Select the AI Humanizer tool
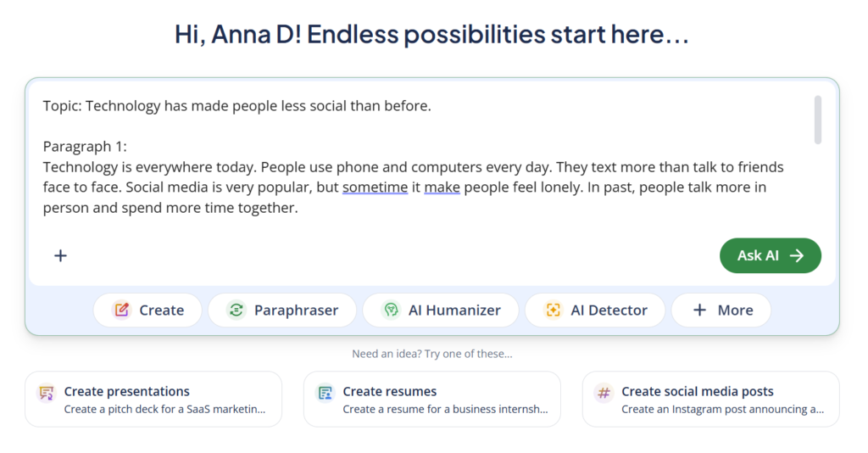Screen dimensions: 868x453 pos(442,310)
